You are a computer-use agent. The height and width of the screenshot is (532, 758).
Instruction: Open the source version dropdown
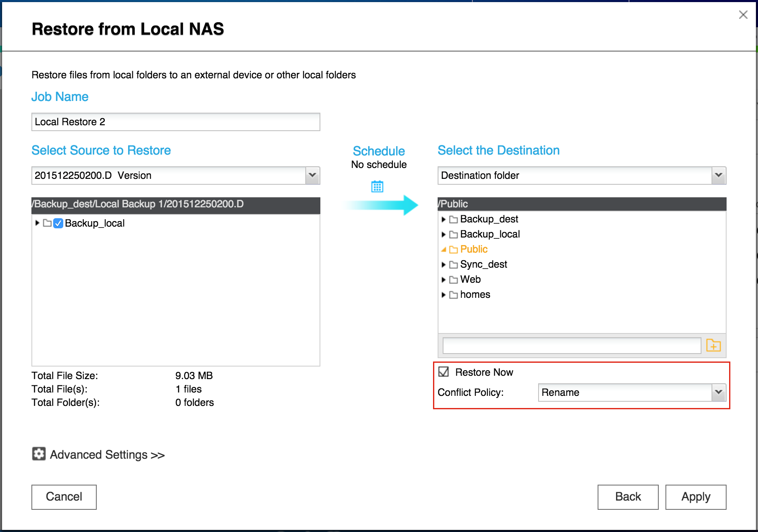pyautogui.click(x=312, y=176)
